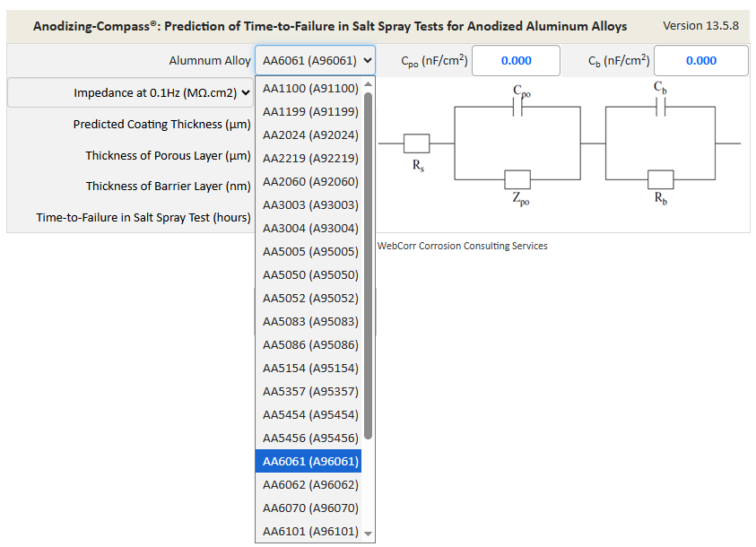Pick AA5052 (A95052) alloy entry
The image size is (756, 547).
point(309,298)
